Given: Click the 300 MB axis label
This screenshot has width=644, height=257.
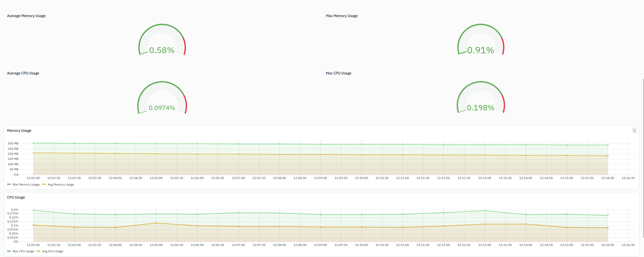Looking at the screenshot, I should click(13, 144).
